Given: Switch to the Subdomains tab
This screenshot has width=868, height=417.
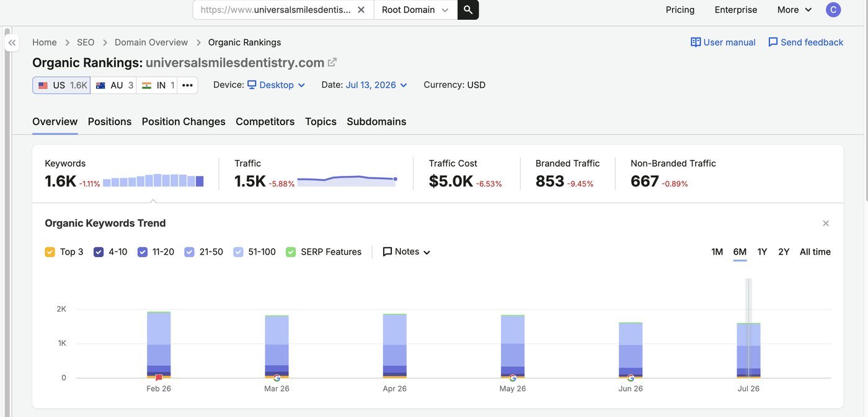Looking at the screenshot, I should click(x=376, y=121).
